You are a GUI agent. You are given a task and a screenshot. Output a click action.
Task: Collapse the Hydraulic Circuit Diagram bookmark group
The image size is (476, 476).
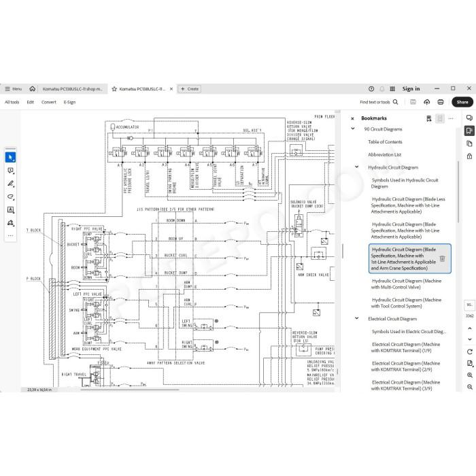pos(357,167)
